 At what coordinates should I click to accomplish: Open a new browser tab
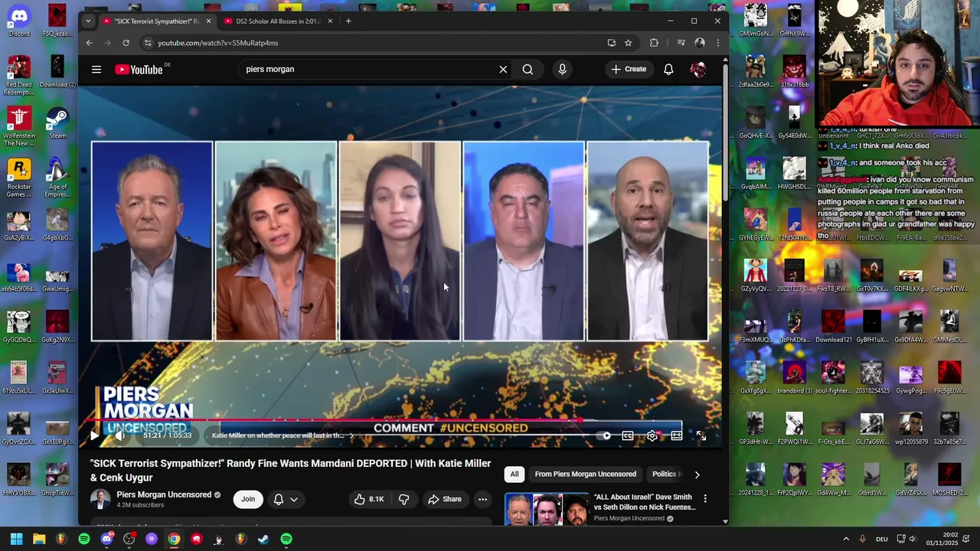coord(348,21)
